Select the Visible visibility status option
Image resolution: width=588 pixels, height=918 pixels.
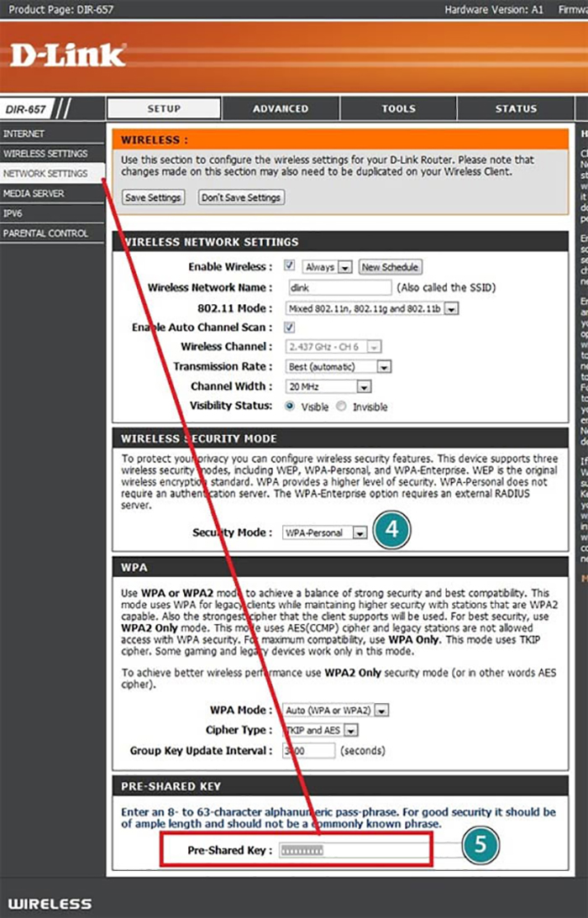pyautogui.click(x=291, y=407)
